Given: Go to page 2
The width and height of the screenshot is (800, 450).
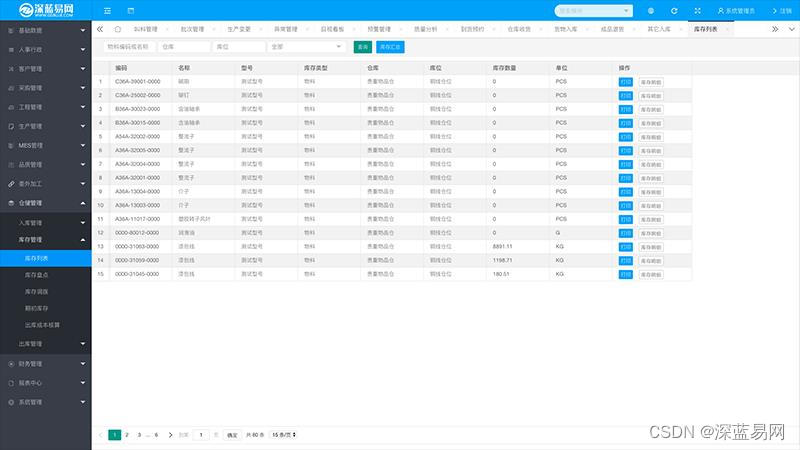Looking at the screenshot, I should point(127,435).
